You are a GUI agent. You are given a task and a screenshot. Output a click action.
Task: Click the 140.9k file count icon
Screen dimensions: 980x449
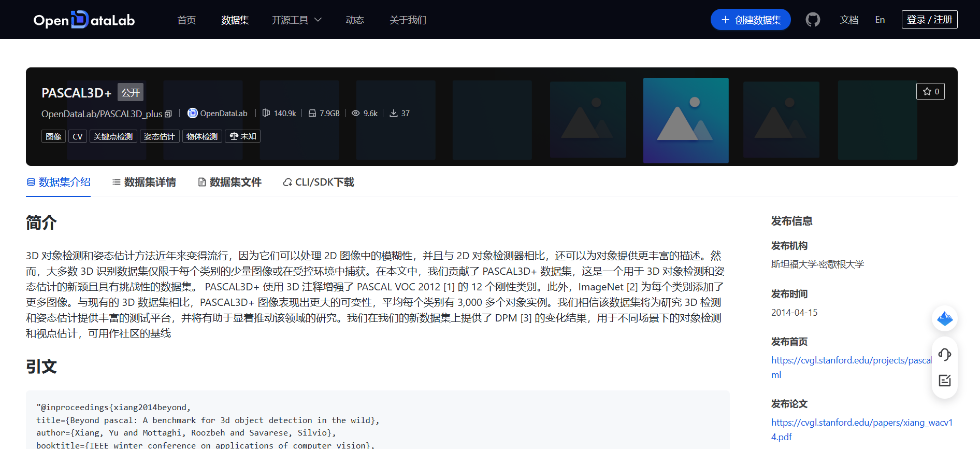coord(266,113)
